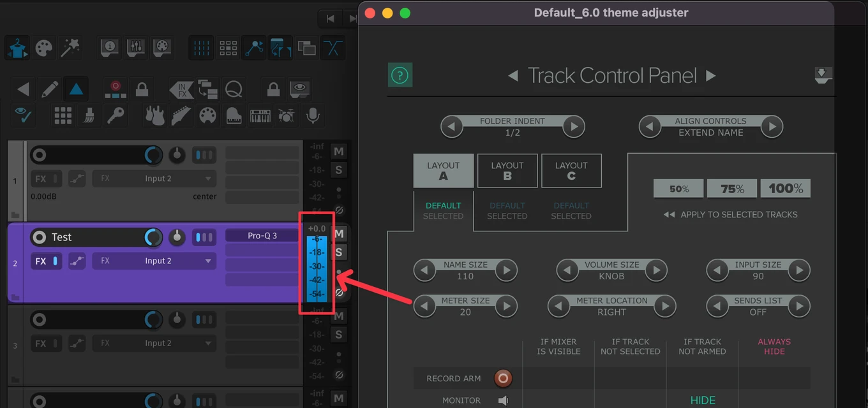This screenshot has width=868, height=408.
Task: Select the pencil tool icon
Action: [50, 89]
